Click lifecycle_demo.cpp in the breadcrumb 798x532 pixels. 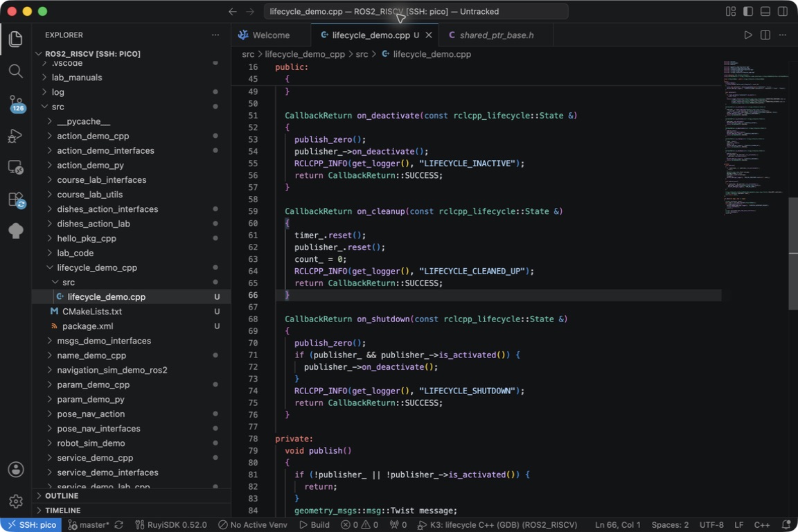click(x=432, y=54)
